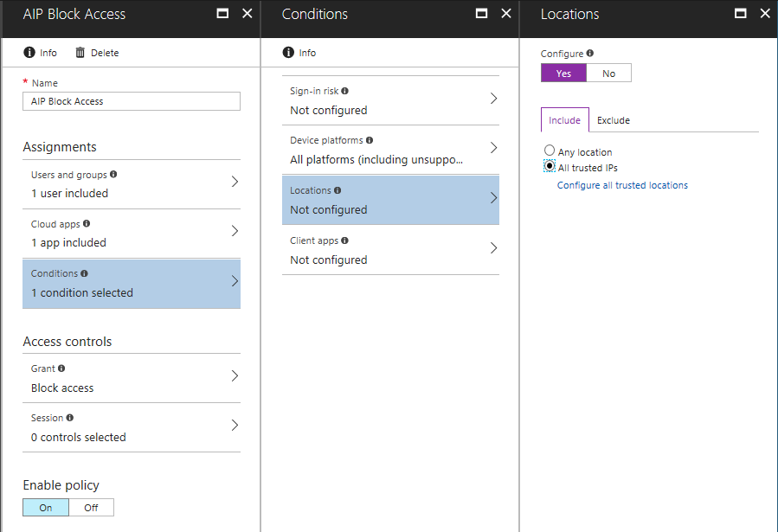
Task: Set Configure toggle to Yes
Action: (563, 73)
